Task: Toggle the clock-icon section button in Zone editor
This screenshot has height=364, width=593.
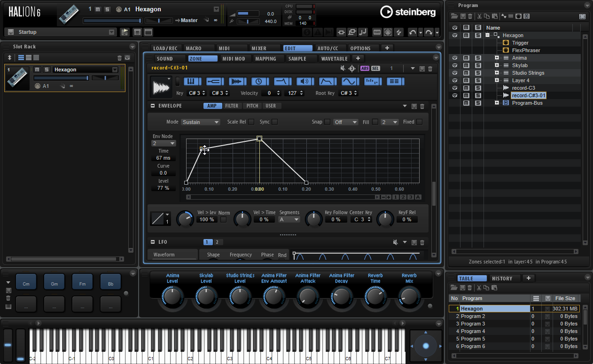Action: 260,81
